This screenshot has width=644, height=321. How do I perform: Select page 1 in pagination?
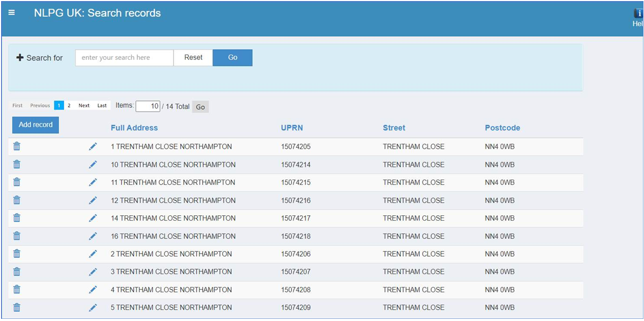click(x=59, y=106)
